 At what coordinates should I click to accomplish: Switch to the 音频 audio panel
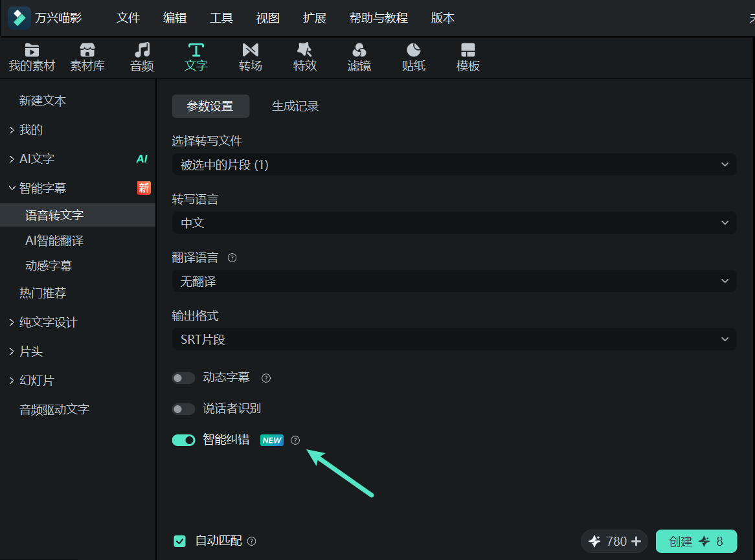pyautogui.click(x=142, y=58)
